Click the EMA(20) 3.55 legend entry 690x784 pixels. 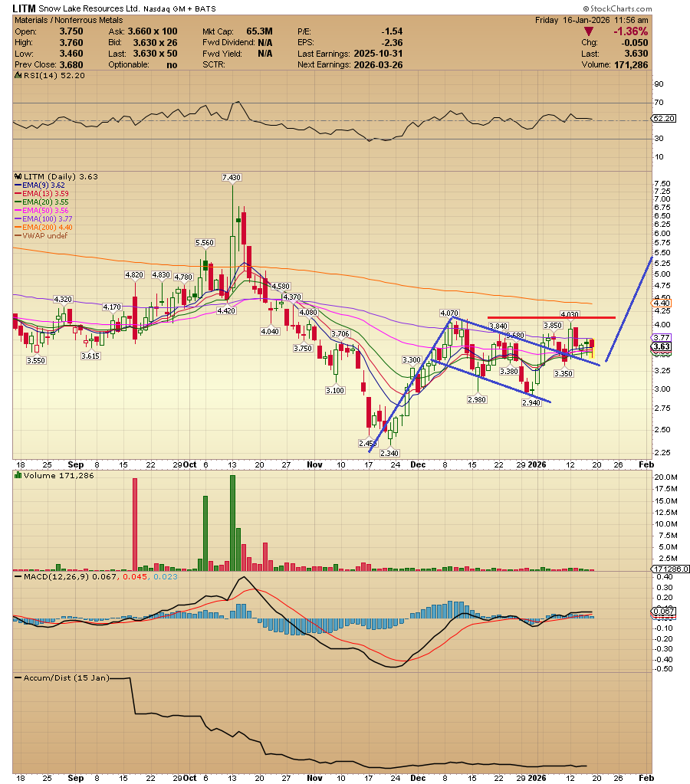click(x=42, y=202)
